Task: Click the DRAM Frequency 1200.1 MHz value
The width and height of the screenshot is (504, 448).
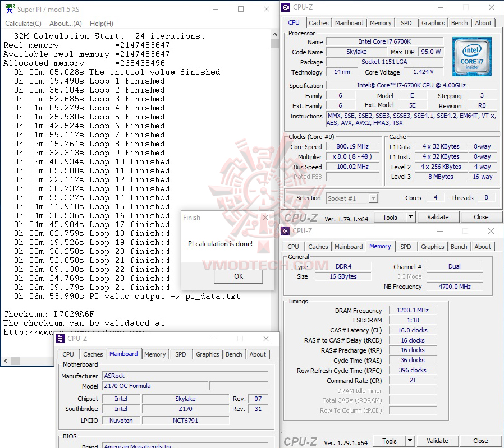Action: click(x=413, y=310)
